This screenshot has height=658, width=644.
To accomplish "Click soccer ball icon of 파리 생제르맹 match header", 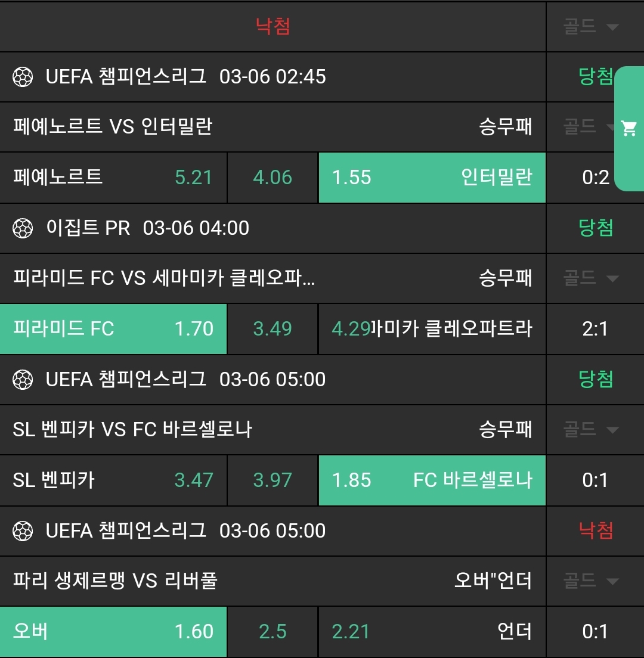I will (x=23, y=530).
